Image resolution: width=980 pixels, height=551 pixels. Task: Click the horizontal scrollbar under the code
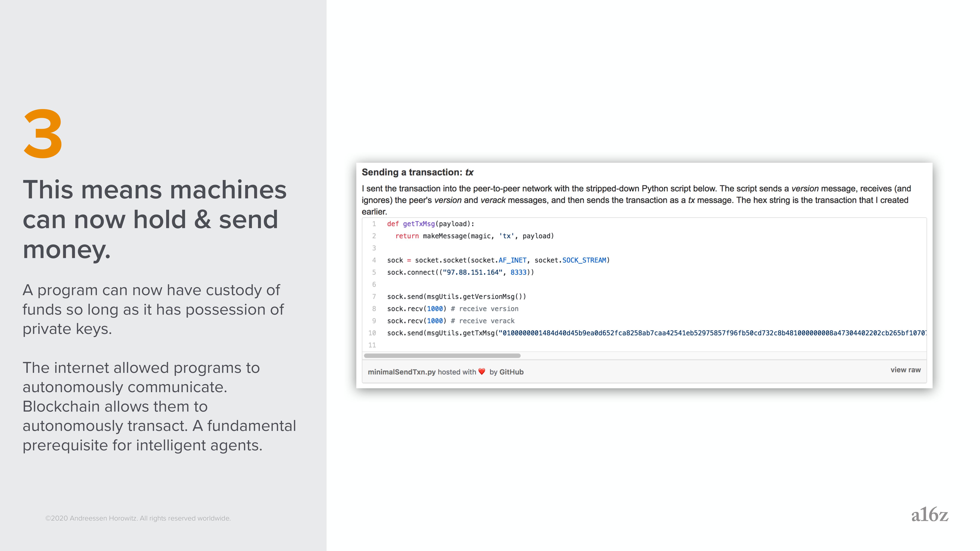442,356
